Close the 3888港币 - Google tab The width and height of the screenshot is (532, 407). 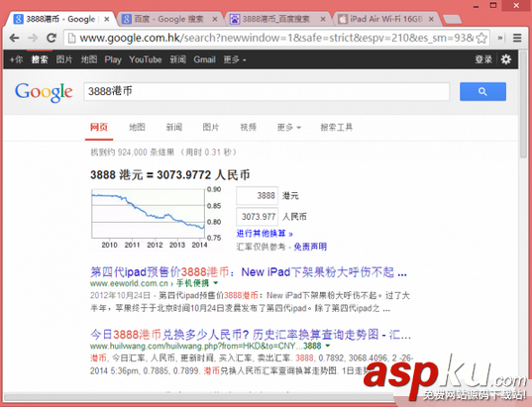[107, 20]
